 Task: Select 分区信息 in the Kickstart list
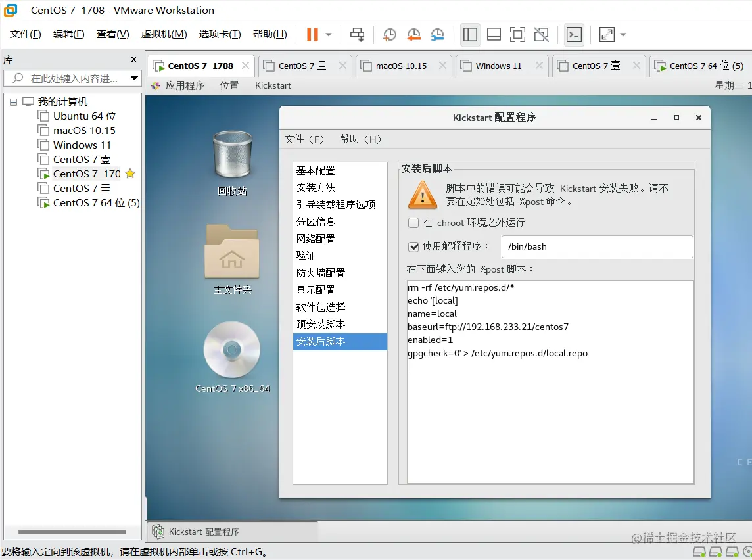[x=340, y=222]
